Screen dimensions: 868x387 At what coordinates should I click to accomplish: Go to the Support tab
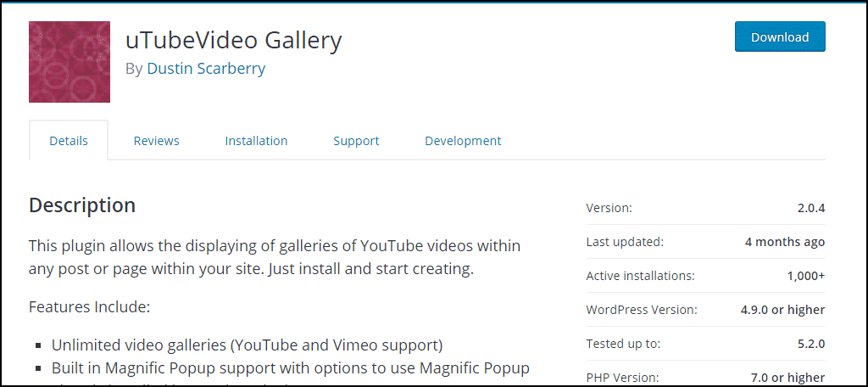point(356,141)
